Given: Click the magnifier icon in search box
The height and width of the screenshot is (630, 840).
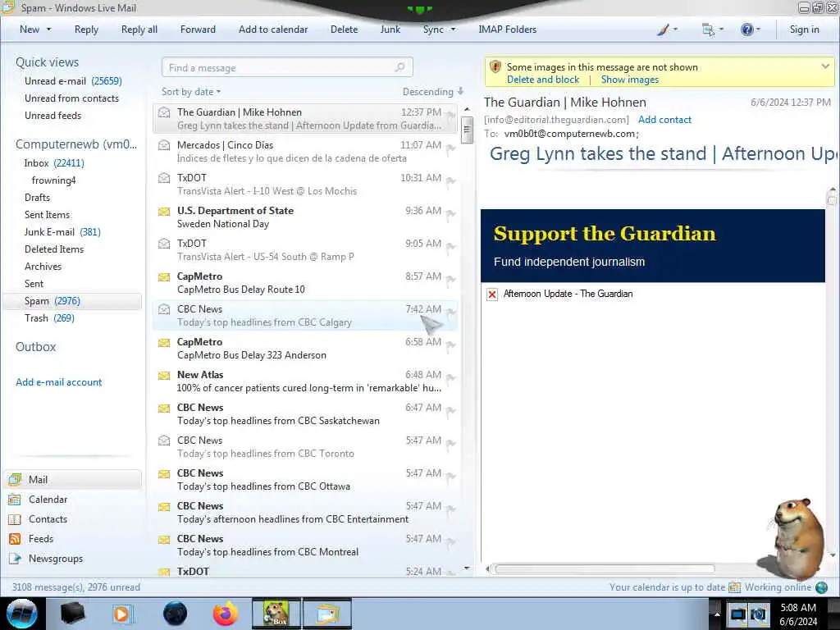Looking at the screenshot, I should point(399,67).
